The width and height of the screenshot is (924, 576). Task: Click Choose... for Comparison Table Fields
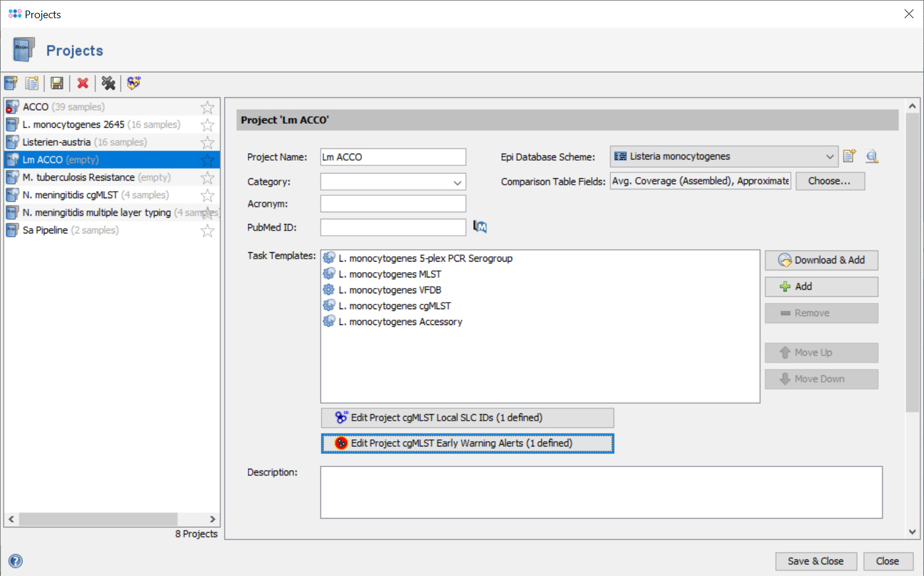pos(829,181)
